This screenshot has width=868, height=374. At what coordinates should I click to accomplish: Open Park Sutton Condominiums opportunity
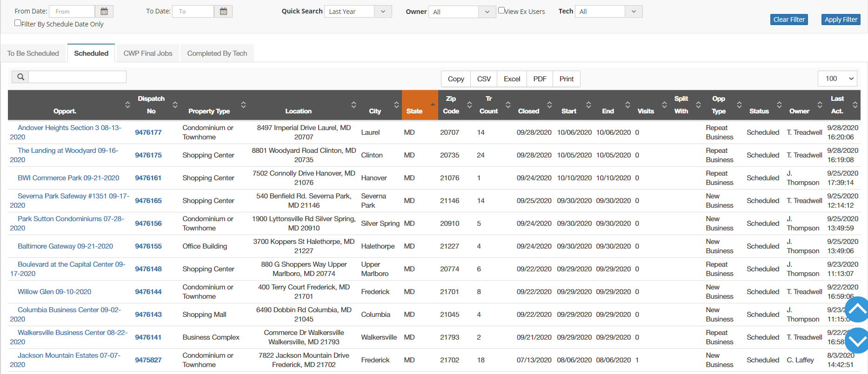click(67, 223)
